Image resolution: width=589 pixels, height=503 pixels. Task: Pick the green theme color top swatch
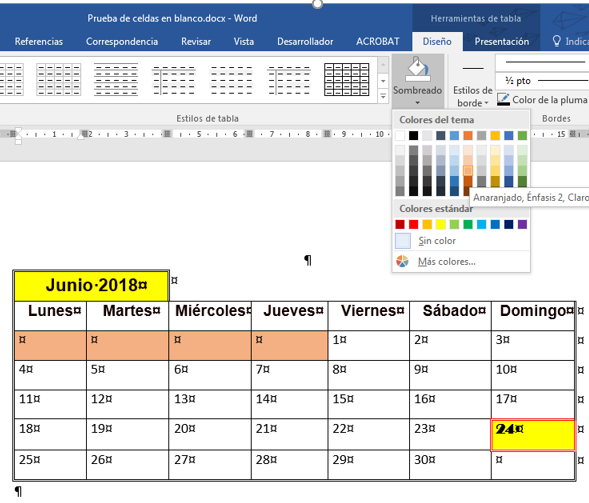(522, 136)
